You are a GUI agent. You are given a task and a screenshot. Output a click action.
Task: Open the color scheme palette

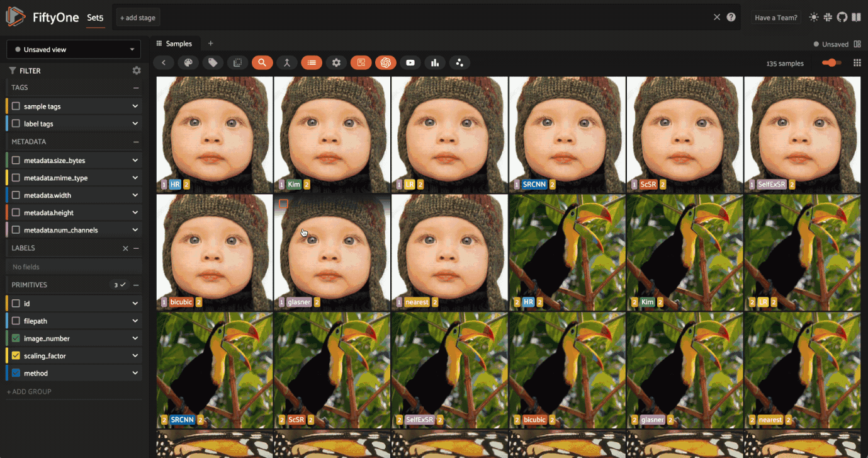click(188, 62)
